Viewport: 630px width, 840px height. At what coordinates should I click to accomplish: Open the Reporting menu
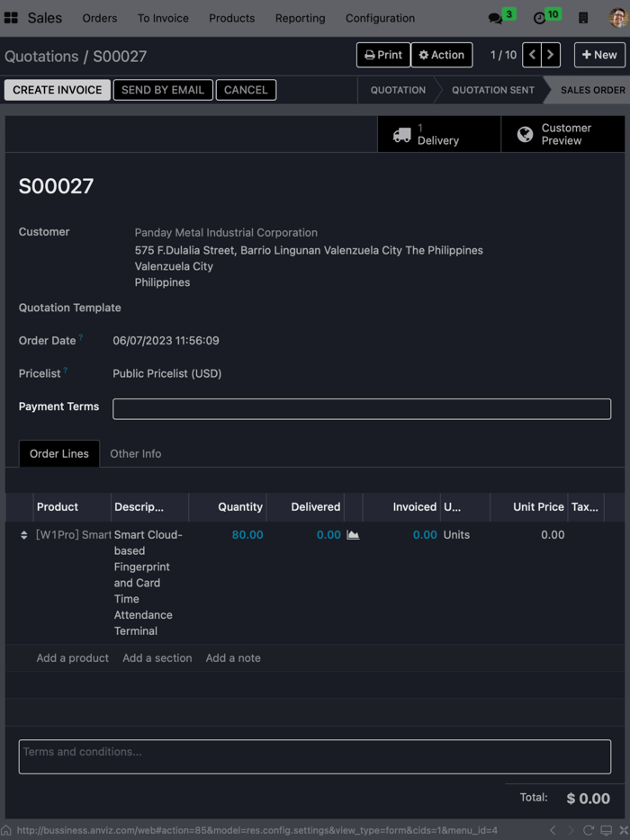(x=301, y=18)
